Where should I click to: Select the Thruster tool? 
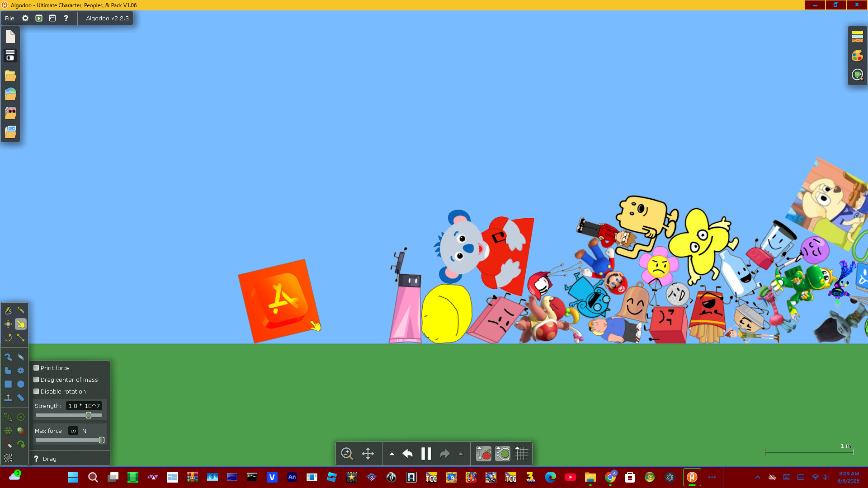click(21, 431)
